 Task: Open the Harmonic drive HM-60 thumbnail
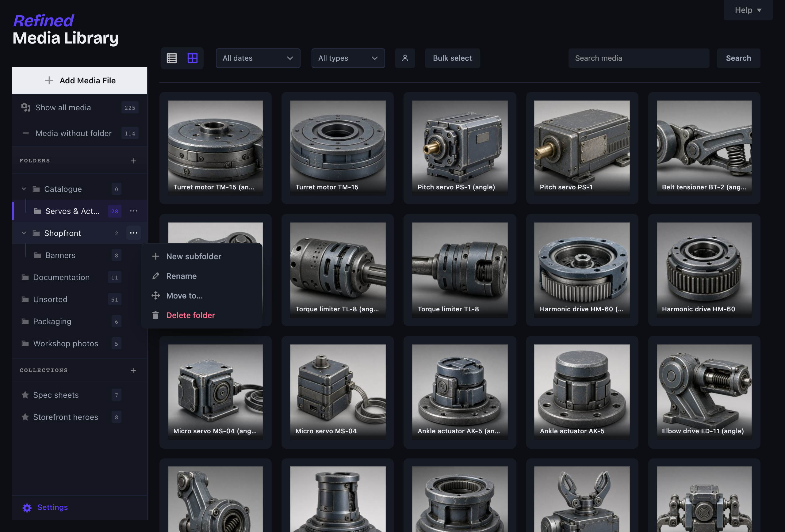[x=704, y=270]
